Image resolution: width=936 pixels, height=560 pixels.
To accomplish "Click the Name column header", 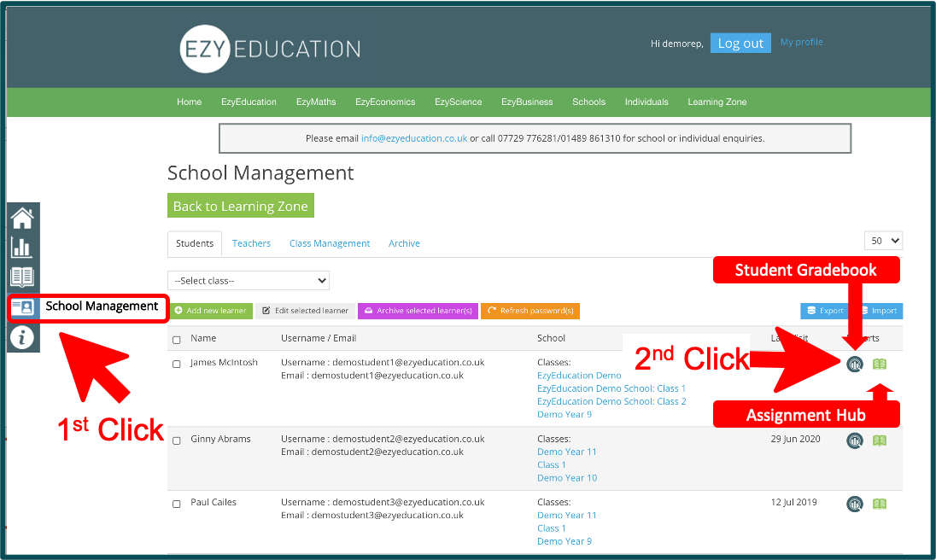I will click(x=203, y=338).
